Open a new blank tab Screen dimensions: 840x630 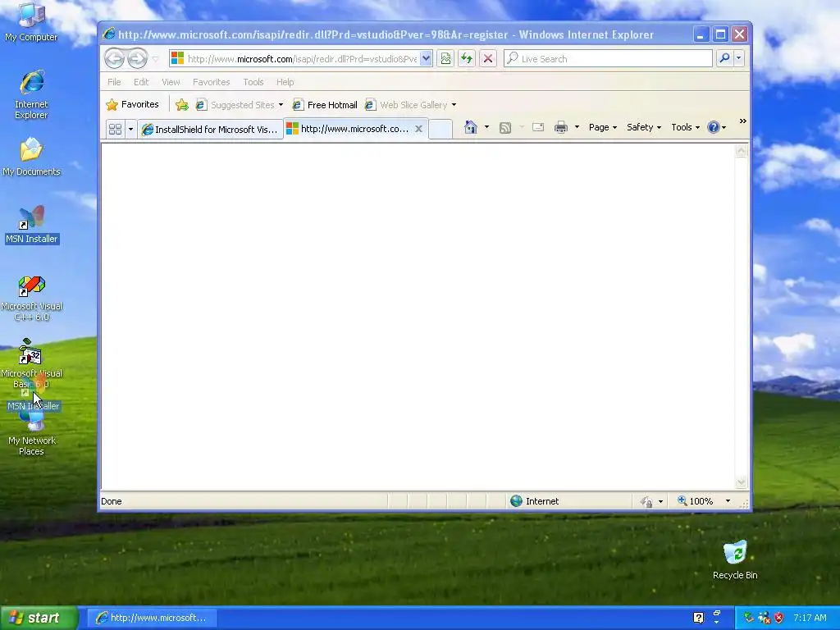click(441, 129)
